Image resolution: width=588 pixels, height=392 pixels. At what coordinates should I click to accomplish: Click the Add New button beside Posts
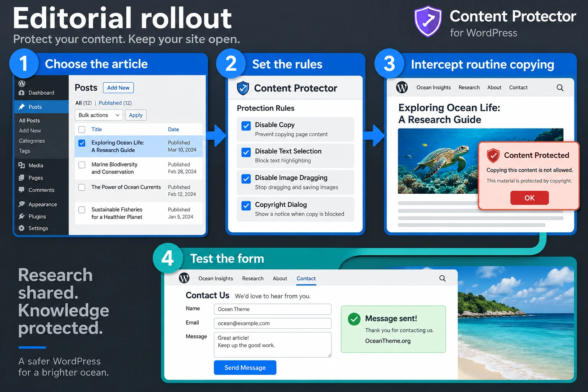click(118, 88)
